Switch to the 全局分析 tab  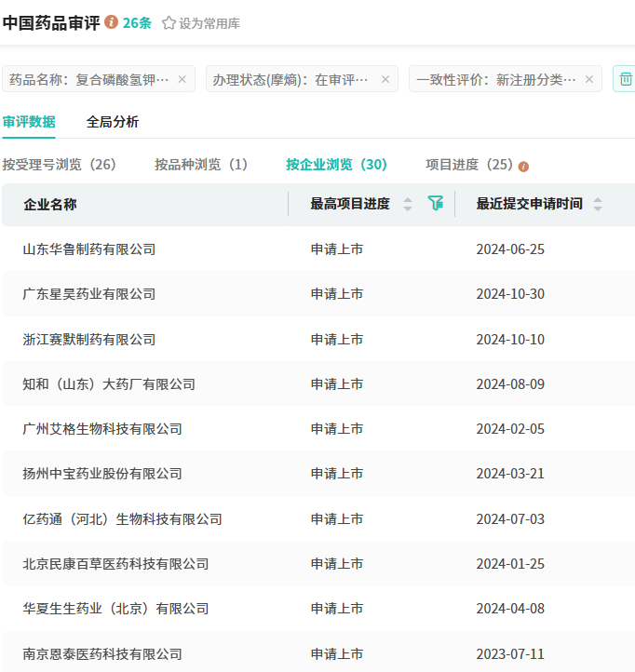point(113,121)
